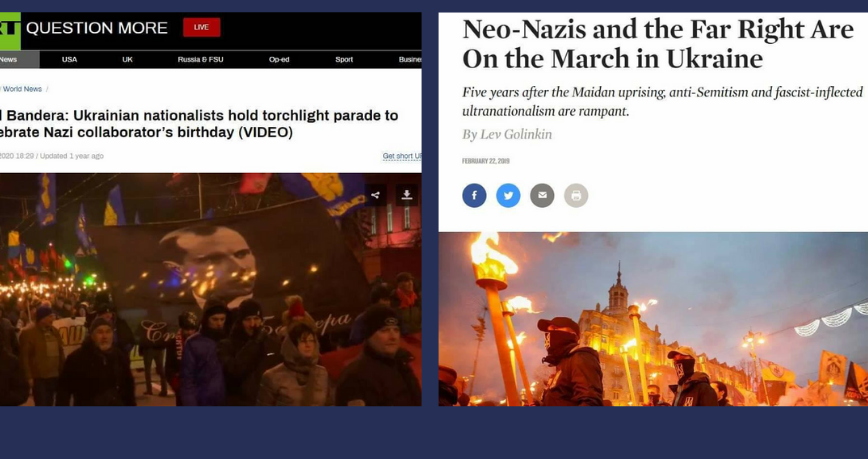Click the RT green logo

click(10, 31)
